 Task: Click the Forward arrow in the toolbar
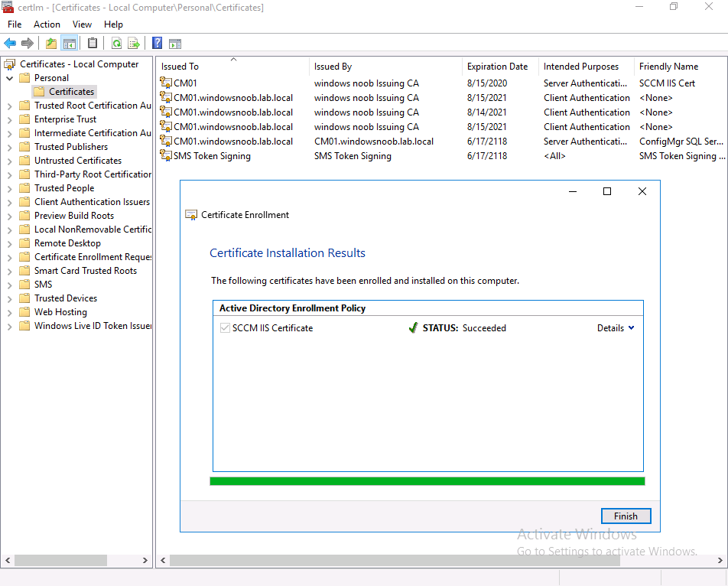[28, 44]
